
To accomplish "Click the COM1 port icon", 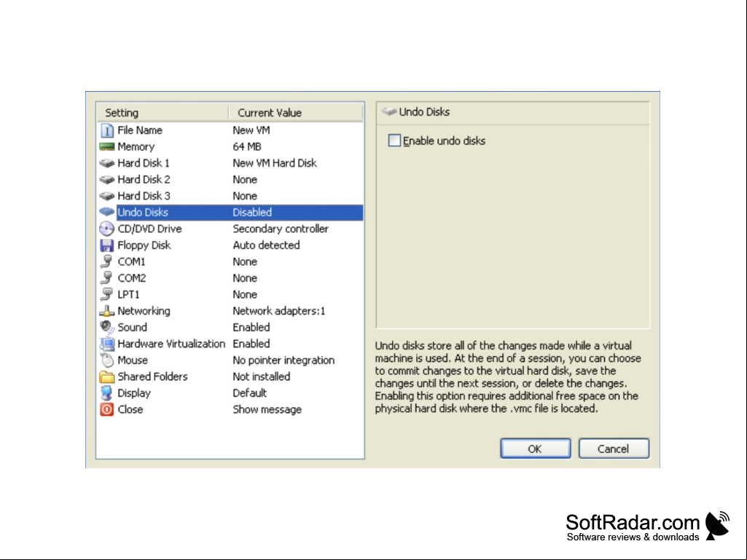I will 106,261.
